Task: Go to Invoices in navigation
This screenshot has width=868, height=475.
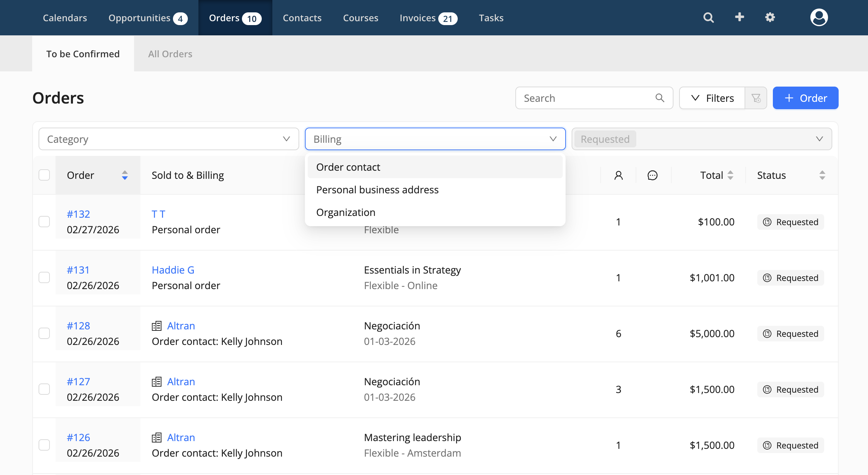Action: tap(428, 18)
